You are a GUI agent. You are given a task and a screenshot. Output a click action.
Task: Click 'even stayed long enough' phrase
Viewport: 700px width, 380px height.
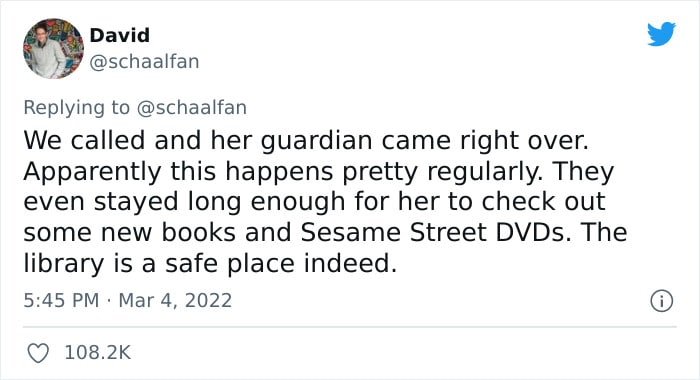pos(184,202)
